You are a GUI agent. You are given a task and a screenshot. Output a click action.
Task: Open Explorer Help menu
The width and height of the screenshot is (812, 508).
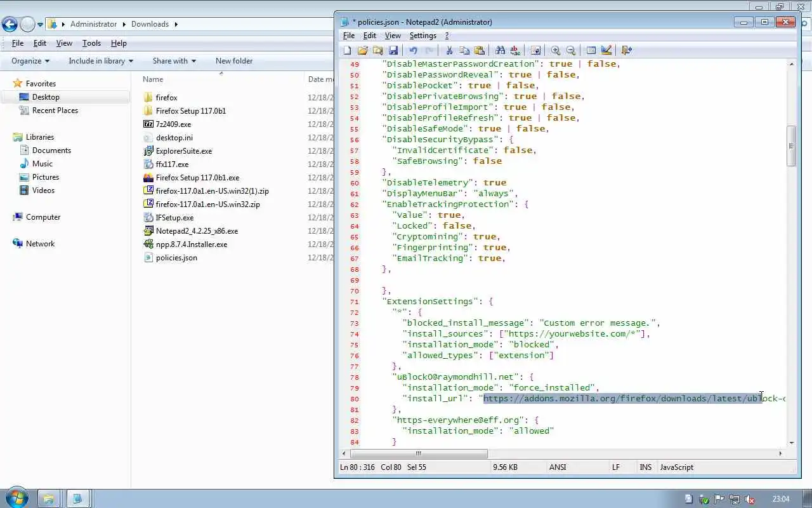[119, 43]
